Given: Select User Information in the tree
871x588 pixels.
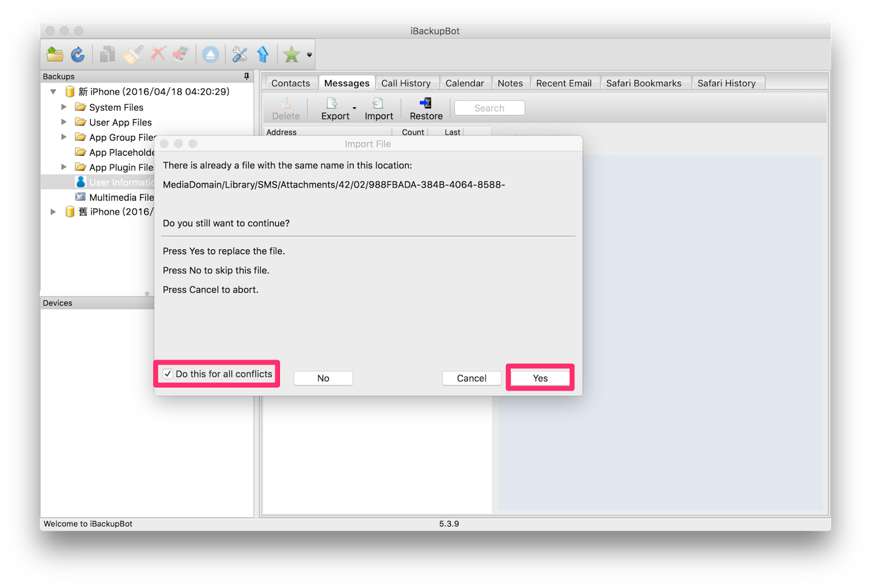Looking at the screenshot, I should click(121, 182).
